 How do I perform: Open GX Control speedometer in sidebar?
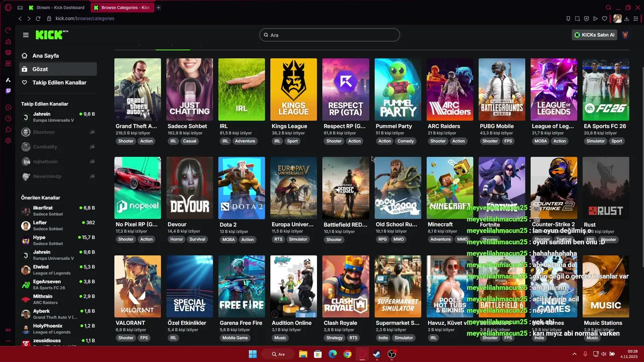[x=8, y=30]
